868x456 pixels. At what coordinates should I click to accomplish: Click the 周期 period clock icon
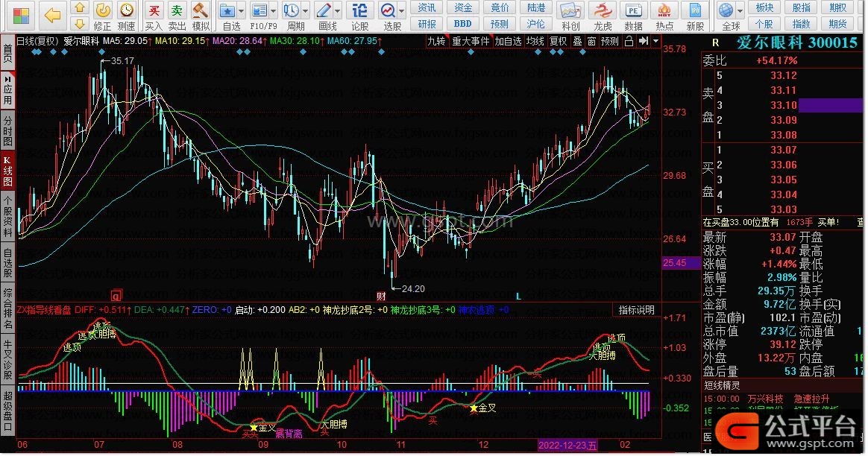tap(291, 10)
